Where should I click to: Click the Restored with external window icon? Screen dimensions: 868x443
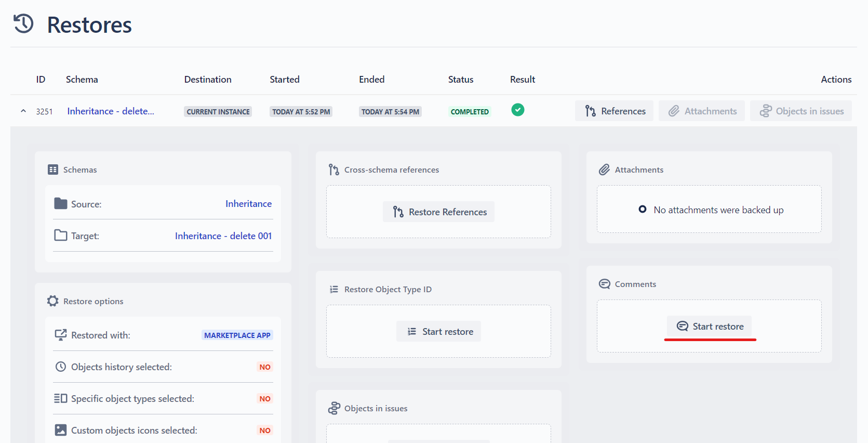61,335
